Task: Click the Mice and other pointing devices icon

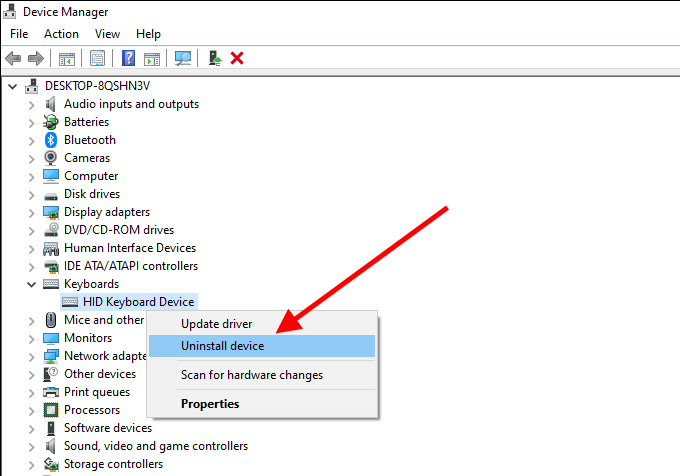Action: tap(51, 320)
